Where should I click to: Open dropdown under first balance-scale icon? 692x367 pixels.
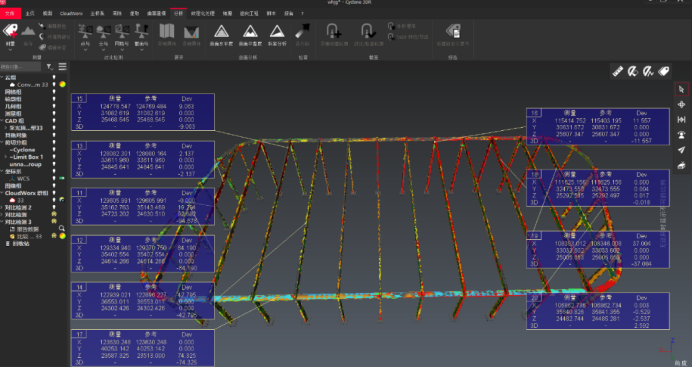pyautogui.click(x=85, y=49)
